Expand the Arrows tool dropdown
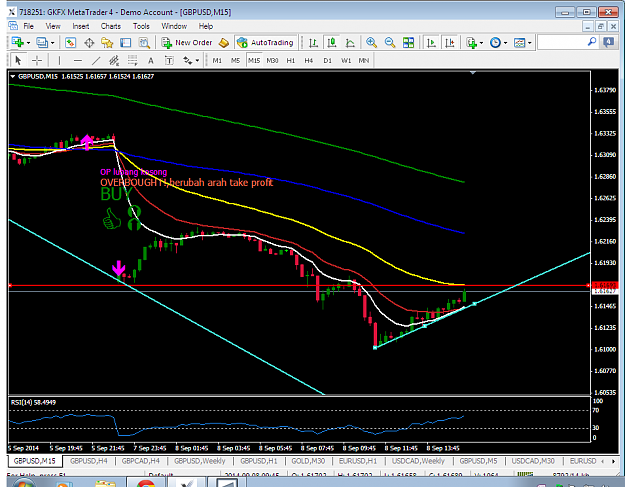 [197, 61]
